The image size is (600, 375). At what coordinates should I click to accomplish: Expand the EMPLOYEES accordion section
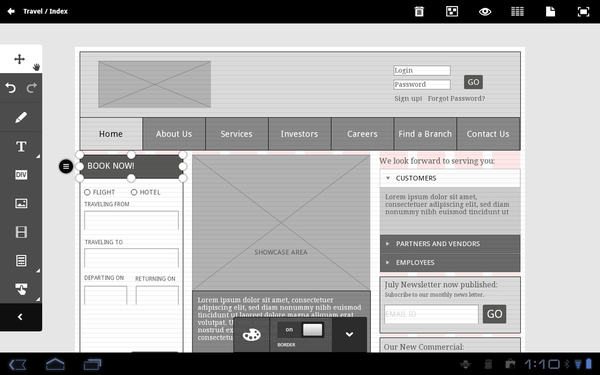[x=450, y=262]
